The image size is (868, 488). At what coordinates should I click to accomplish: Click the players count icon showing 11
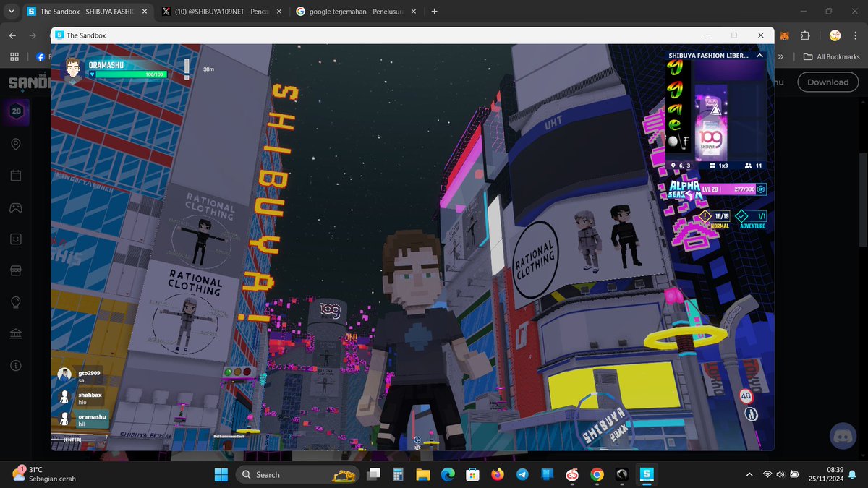[x=748, y=166]
